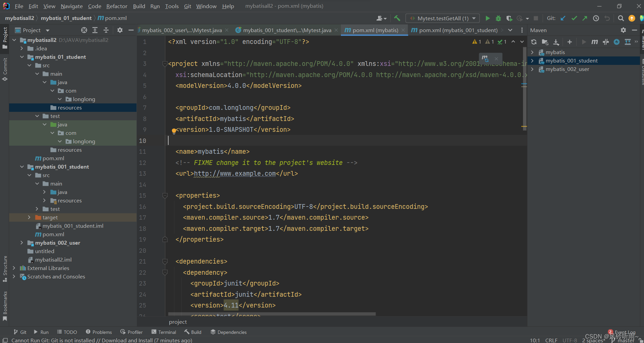Generate sources and update folders in Maven toolbar
This screenshot has height=343, width=644.
point(545,42)
